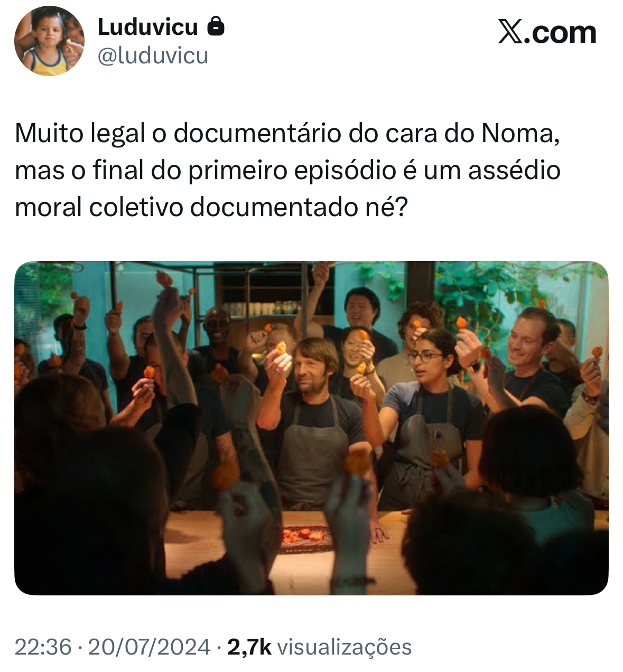The height and width of the screenshot is (672, 623).
Task: Click the padlock protected-account icon
Action: pyautogui.click(x=216, y=25)
